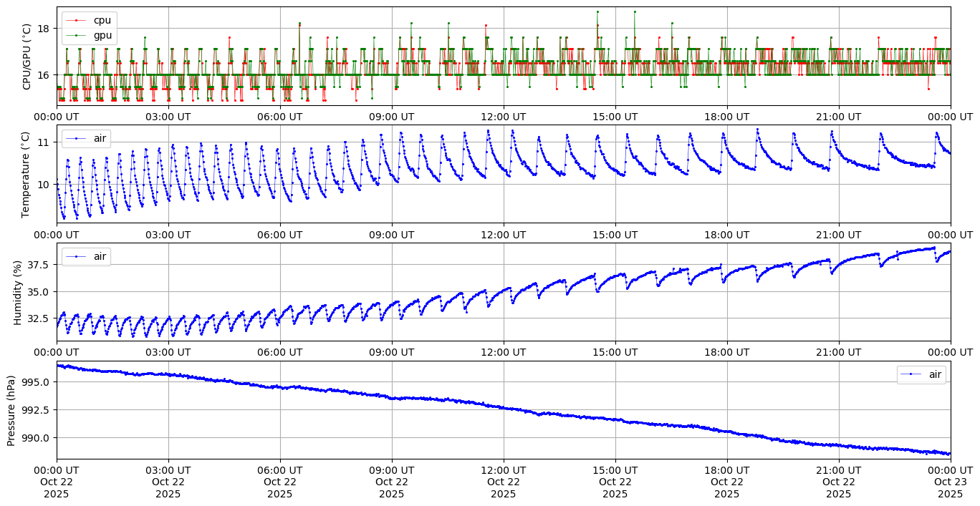Image resolution: width=980 pixels, height=506 pixels.
Task: Click the air legend in Humidity plot
Action: click(x=86, y=256)
